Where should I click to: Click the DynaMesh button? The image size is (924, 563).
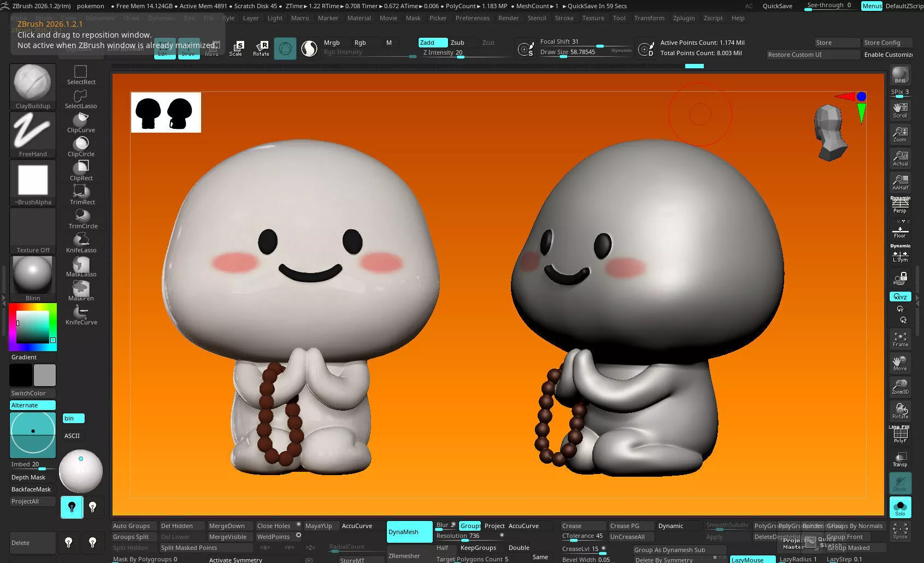click(x=409, y=532)
